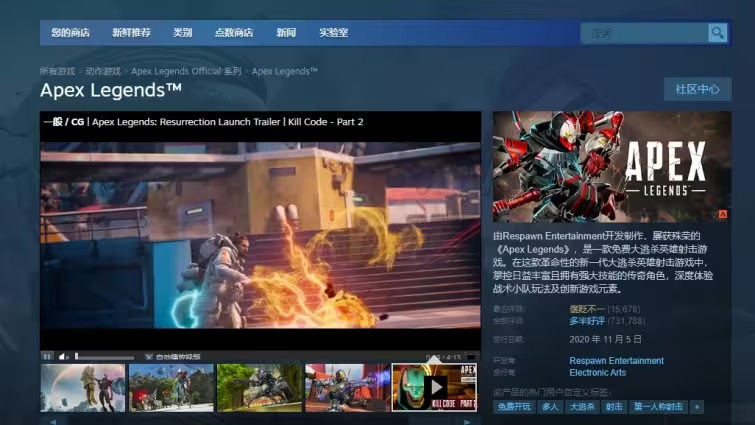Screen dimensions: 755x425
Task: Select the 多人 tag
Action: (x=550, y=407)
